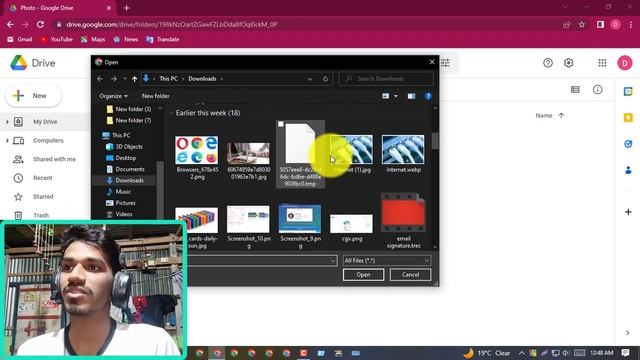The image size is (640, 360).
Task: Click New folder in dialog toolbar
Action: 156,96
